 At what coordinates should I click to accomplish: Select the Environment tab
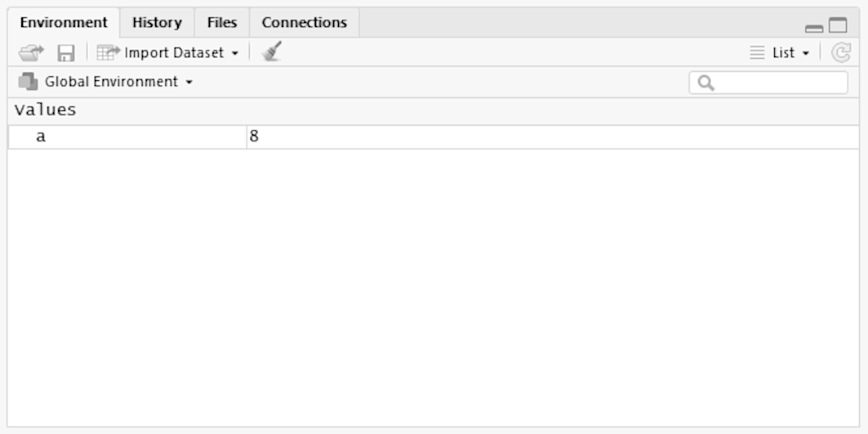point(64,23)
